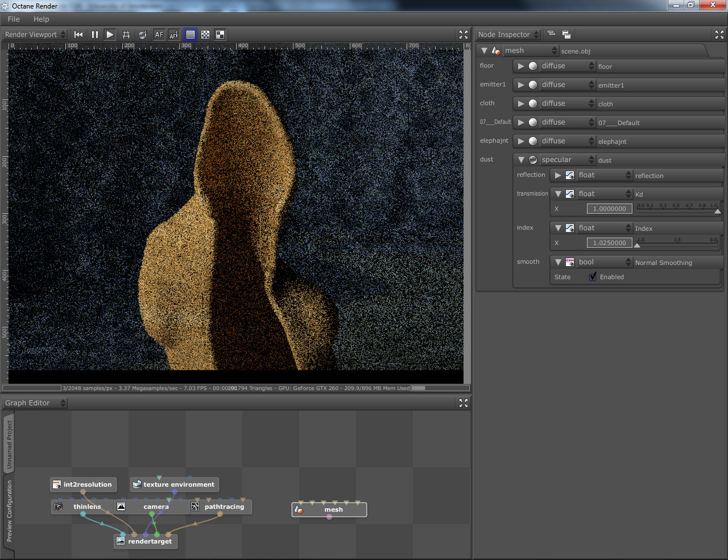
Task: Click the material picker sphere icon
Action: 142,35
